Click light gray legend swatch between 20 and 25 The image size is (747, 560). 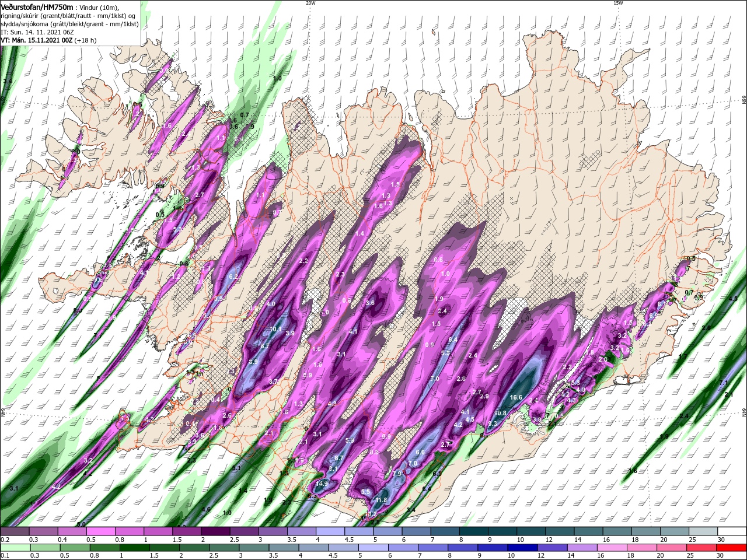click(675, 531)
